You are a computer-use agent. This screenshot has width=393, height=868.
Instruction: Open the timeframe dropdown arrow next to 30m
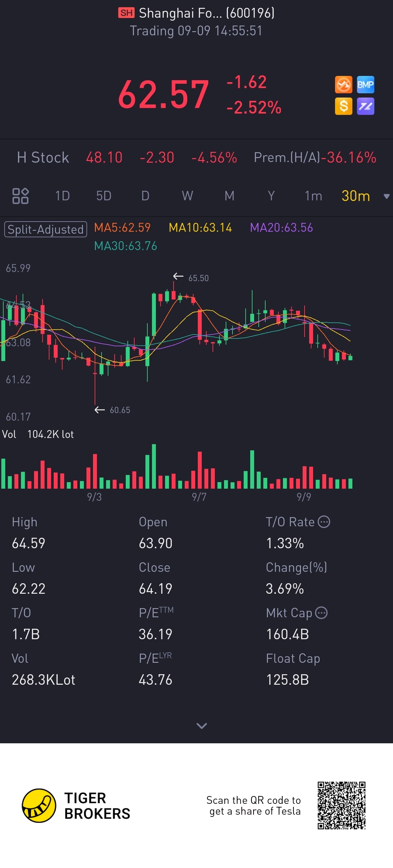pos(386,196)
